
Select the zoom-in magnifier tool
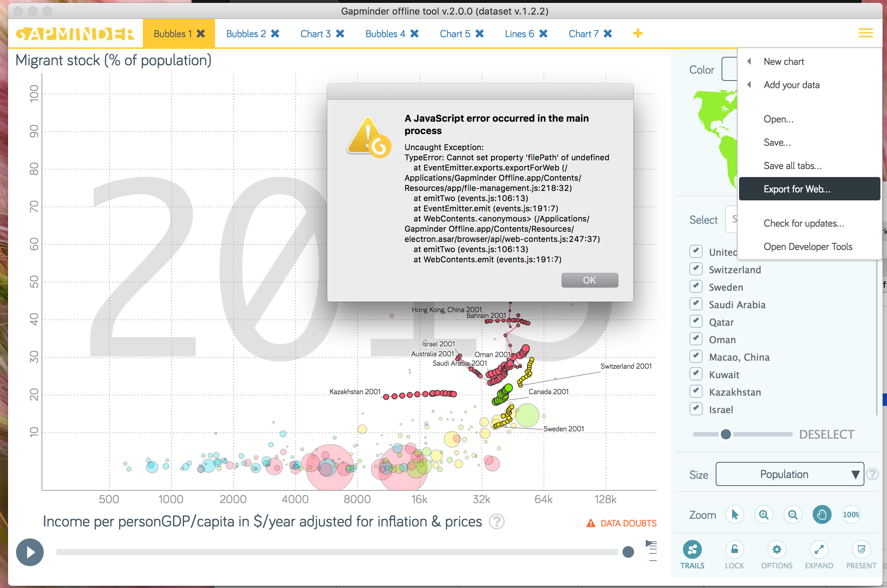(x=763, y=514)
